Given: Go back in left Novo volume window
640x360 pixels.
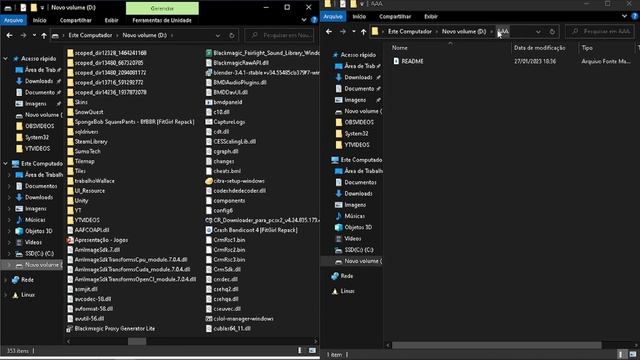Looking at the screenshot, I should (9, 36).
